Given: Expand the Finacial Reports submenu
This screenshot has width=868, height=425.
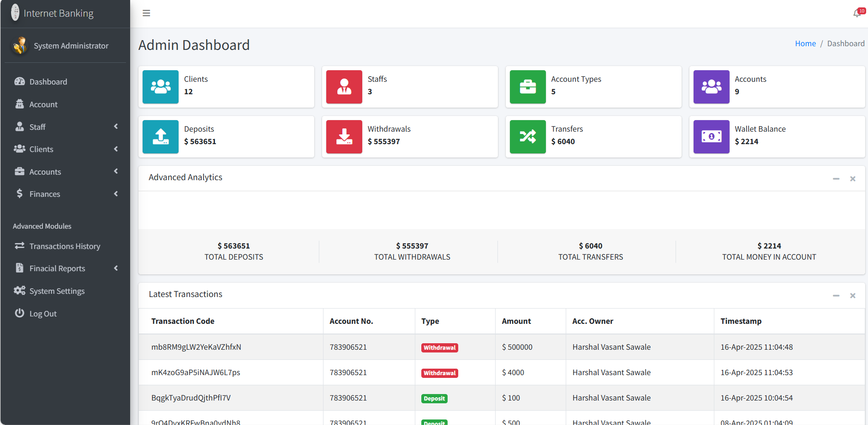Looking at the screenshot, I should point(65,268).
